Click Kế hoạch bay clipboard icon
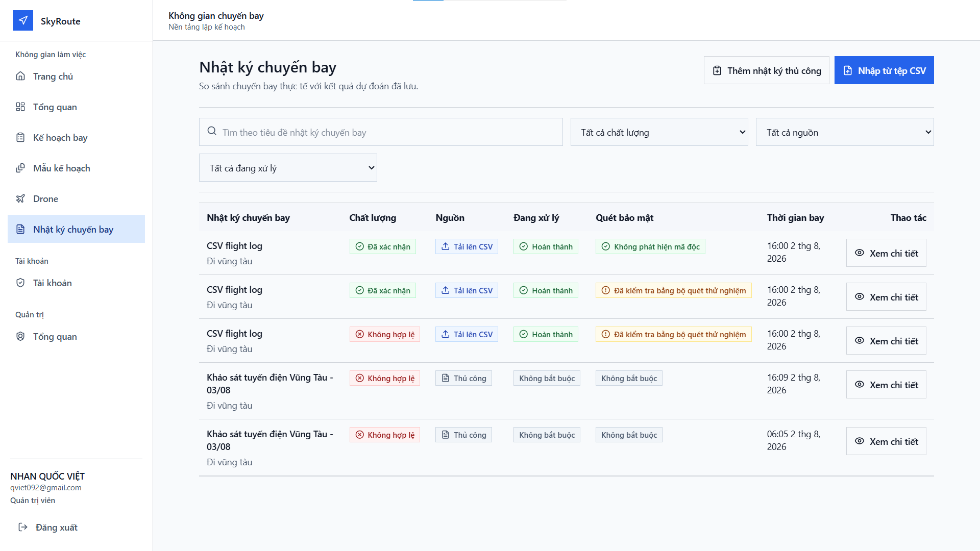The image size is (980, 551). 20,137
